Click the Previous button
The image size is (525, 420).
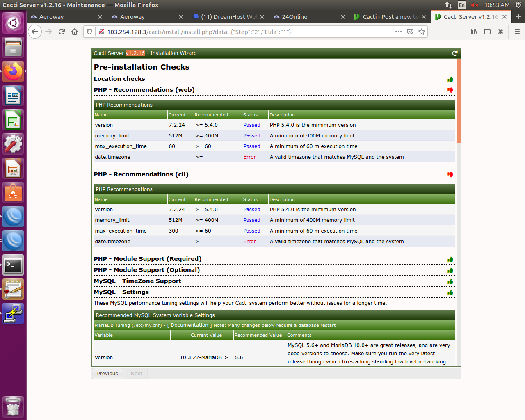(x=107, y=374)
